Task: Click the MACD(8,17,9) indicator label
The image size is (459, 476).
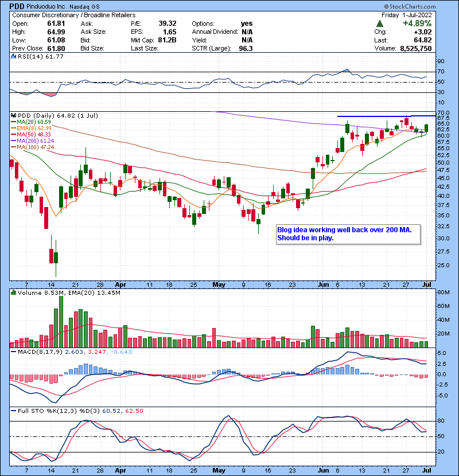Action: [x=40, y=352]
